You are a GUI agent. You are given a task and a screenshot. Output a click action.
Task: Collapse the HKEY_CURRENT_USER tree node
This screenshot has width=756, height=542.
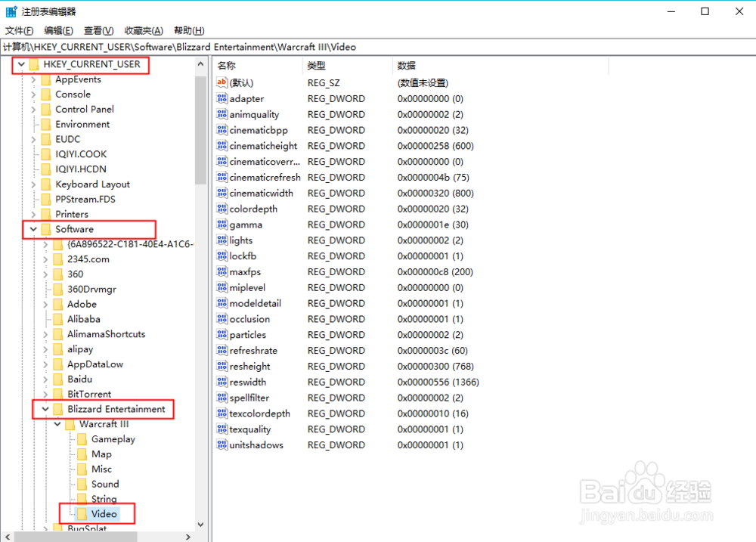(21, 64)
